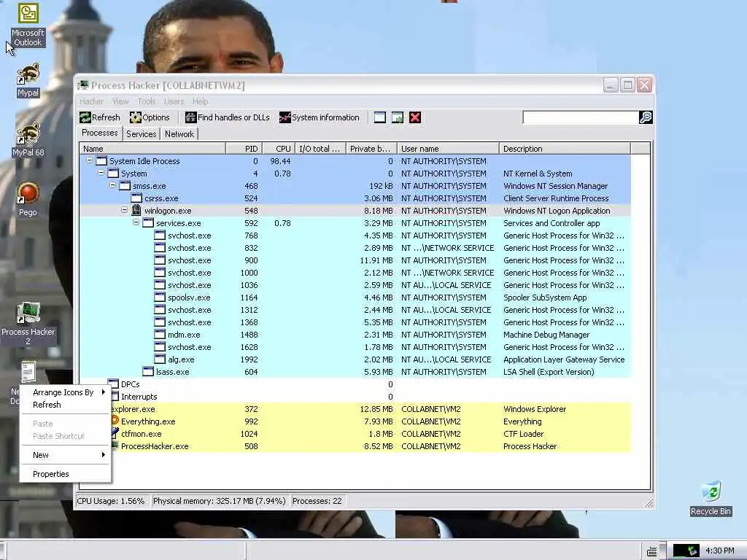747x560 pixels.
Task: Switch to the Services tab
Action: 141,134
